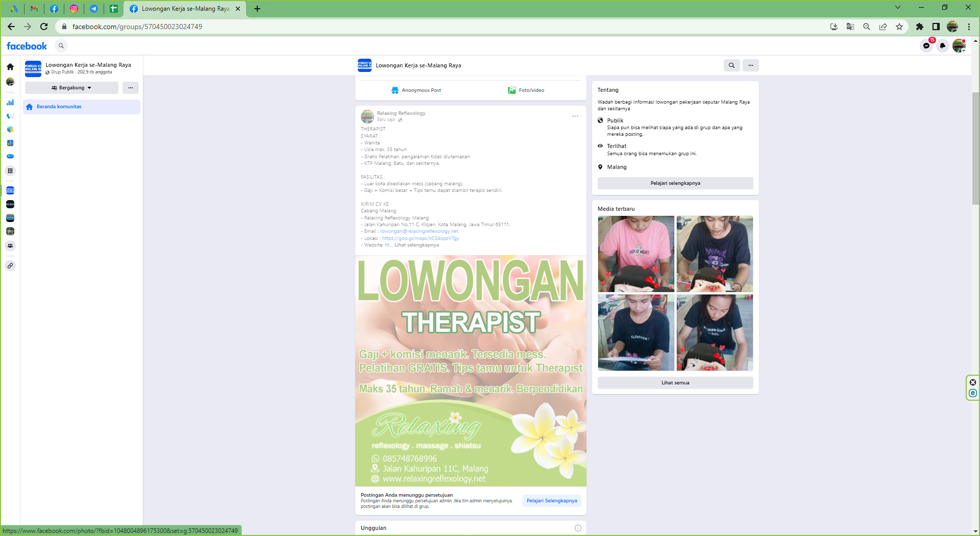Image resolution: width=980 pixels, height=536 pixels.
Task: Click Pelajari selengkapnya in Tentang panel
Action: 675,183
